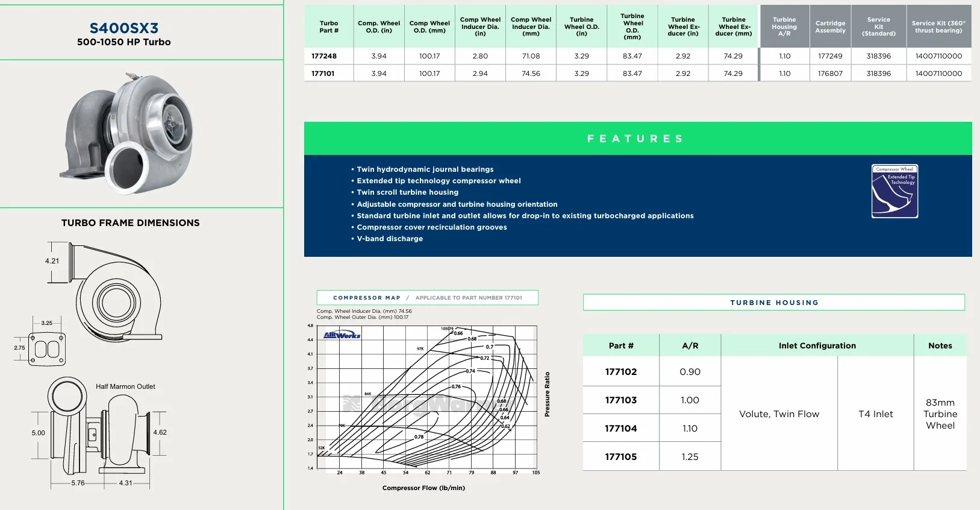The width and height of the screenshot is (980, 510).
Task: Click service kit 318396 in row 177248
Action: pyautogui.click(x=879, y=56)
